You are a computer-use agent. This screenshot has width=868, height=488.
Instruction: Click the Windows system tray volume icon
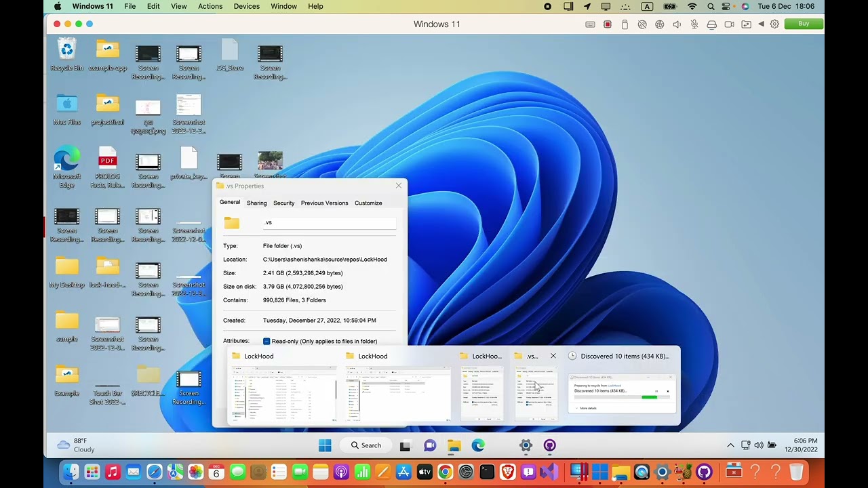pyautogui.click(x=758, y=445)
